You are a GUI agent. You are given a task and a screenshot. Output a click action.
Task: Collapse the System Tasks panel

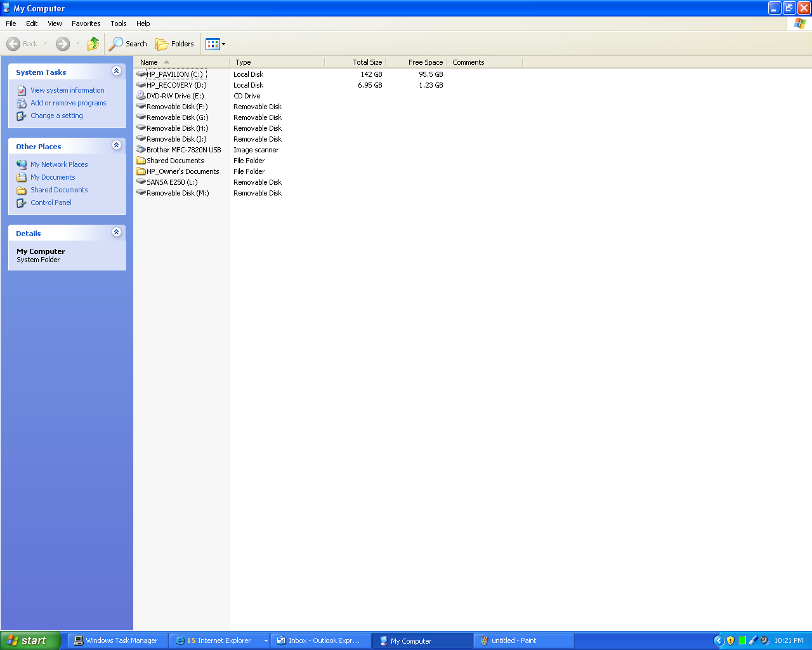click(x=116, y=71)
